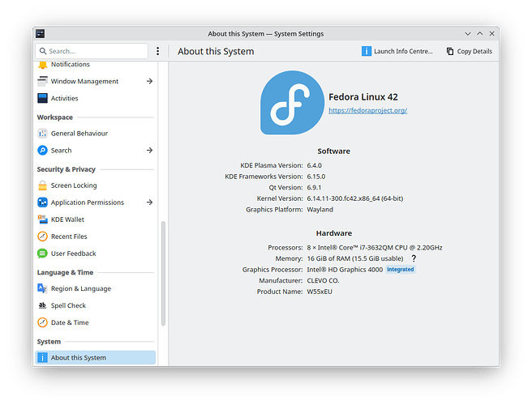Viewport: 532px width, 405px height.
Task: Click the Processors value Intel Core i7-3632QM
Action: click(x=375, y=248)
